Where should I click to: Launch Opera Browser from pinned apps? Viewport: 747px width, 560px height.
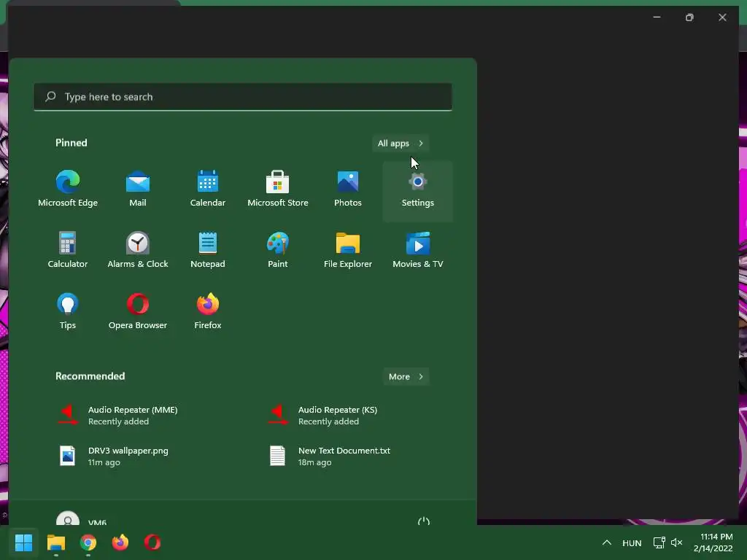click(138, 312)
